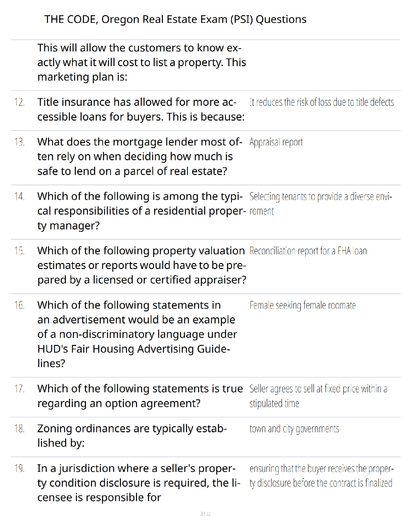Select question 12 about title insurance

pos(141,109)
